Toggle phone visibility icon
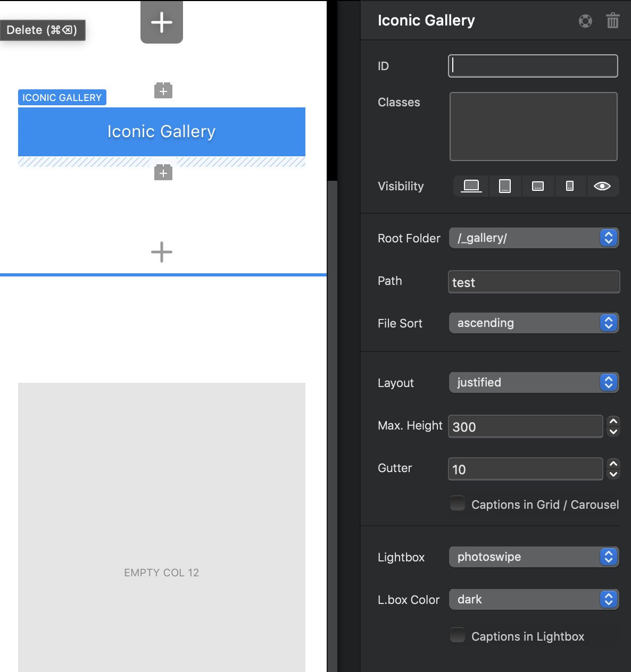The image size is (631, 672). (570, 186)
